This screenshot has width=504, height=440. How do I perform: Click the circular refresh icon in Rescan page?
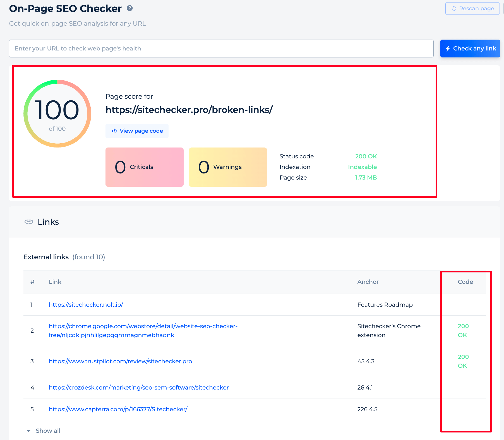(x=454, y=8)
